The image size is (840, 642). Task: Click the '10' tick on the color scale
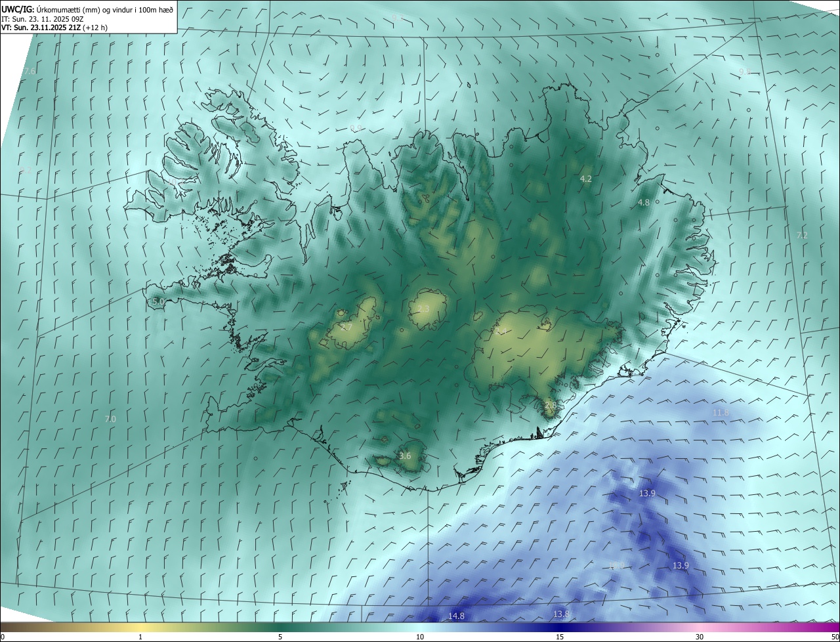click(420, 637)
